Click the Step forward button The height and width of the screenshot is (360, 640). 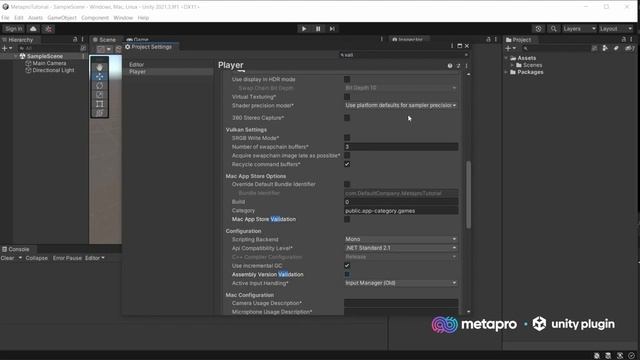(332, 29)
